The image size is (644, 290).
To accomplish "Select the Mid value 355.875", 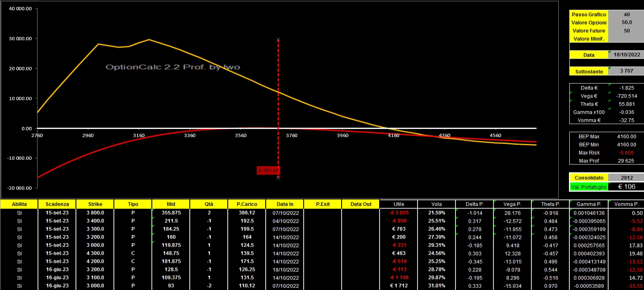I will click(x=171, y=212).
